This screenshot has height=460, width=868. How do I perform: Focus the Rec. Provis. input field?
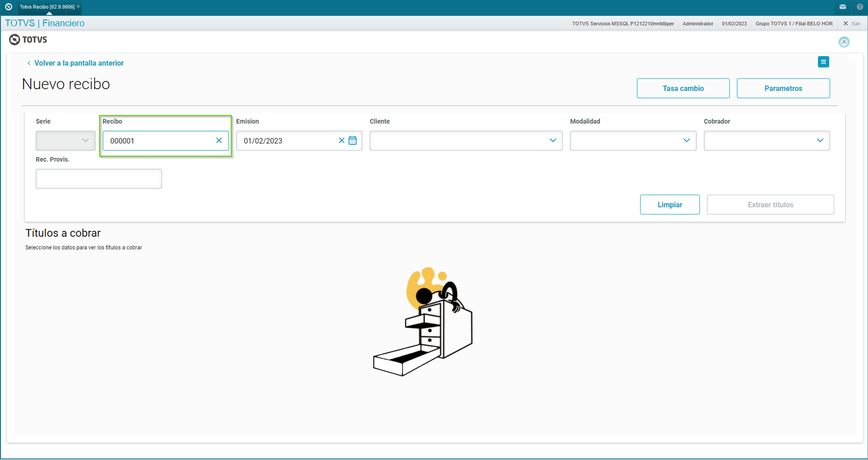(x=99, y=179)
